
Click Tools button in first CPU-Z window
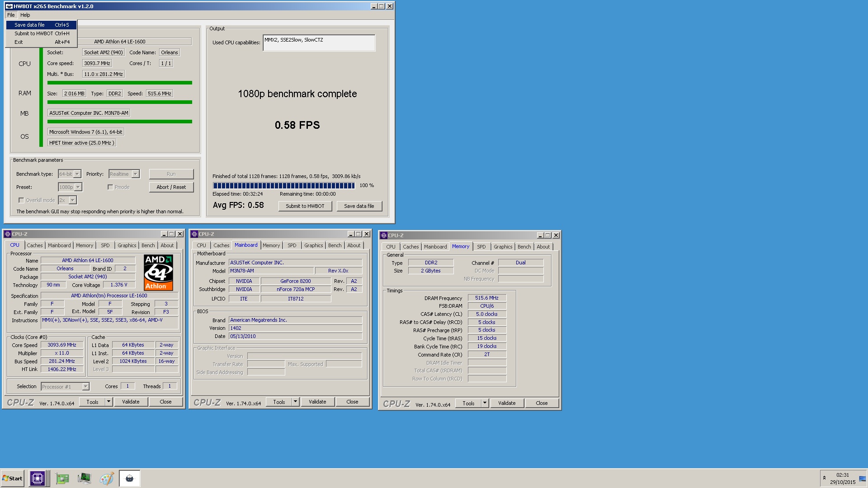pyautogui.click(x=92, y=402)
